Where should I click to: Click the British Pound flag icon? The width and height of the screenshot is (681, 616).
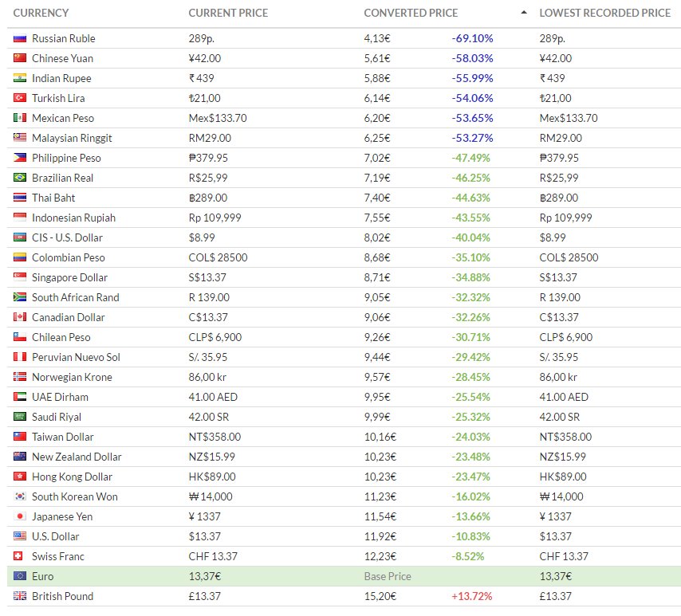point(20,596)
